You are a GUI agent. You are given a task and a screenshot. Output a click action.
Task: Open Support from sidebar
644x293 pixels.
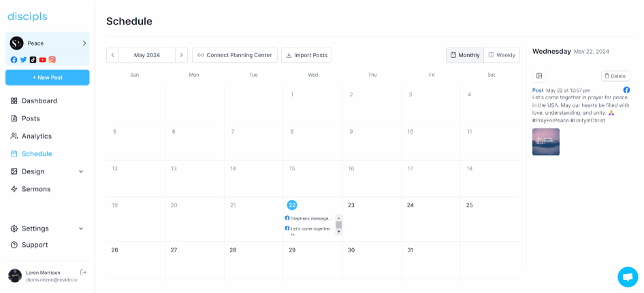click(35, 245)
